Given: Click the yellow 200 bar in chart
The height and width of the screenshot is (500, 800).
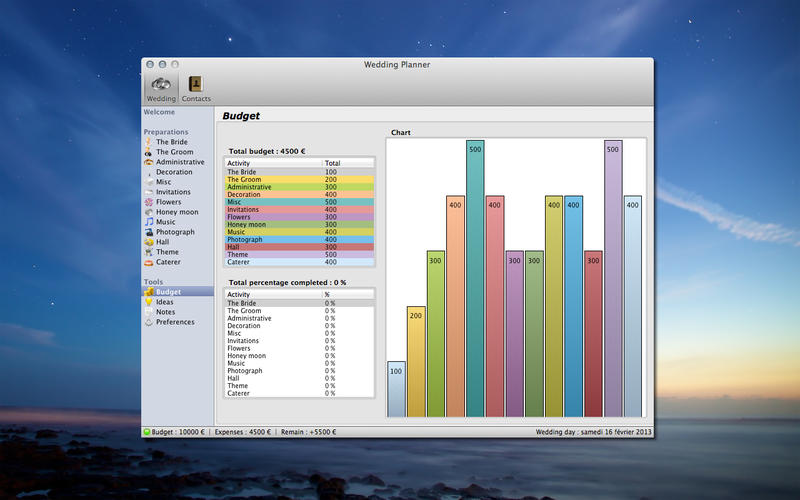Looking at the screenshot, I should pyautogui.click(x=416, y=362).
